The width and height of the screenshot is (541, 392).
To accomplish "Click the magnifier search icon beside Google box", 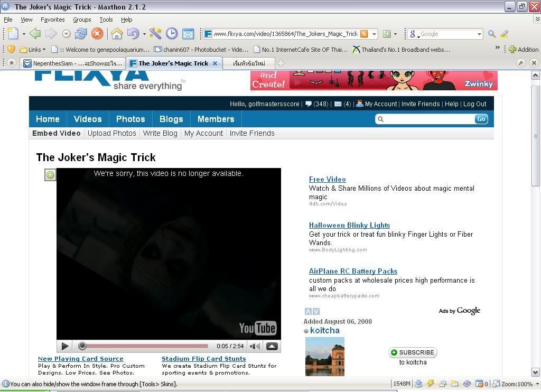I will pos(492,34).
